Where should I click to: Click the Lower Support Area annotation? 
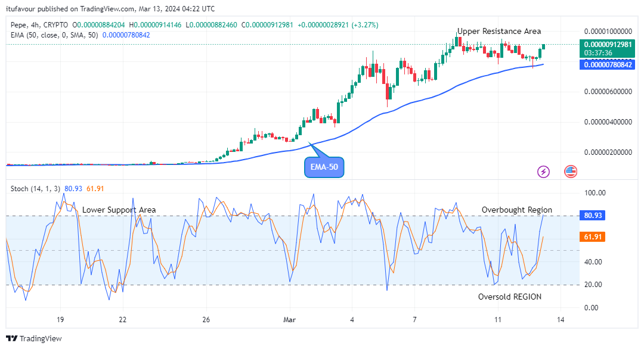tap(119, 210)
